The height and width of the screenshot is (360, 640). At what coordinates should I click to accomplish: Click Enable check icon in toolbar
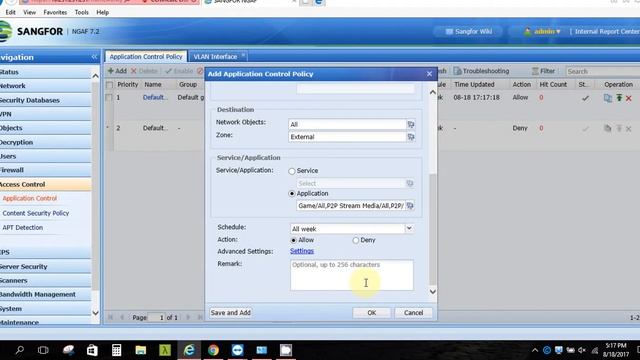coord(168,71)
